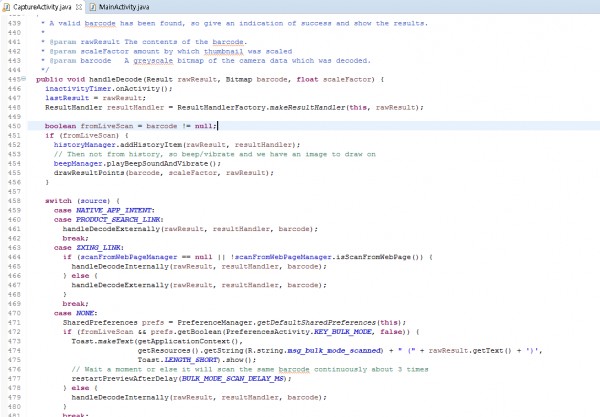This screenshot has height=417, width=600.
Task: Click line number 458 in the gutter
Action: (x=15, y=201)
